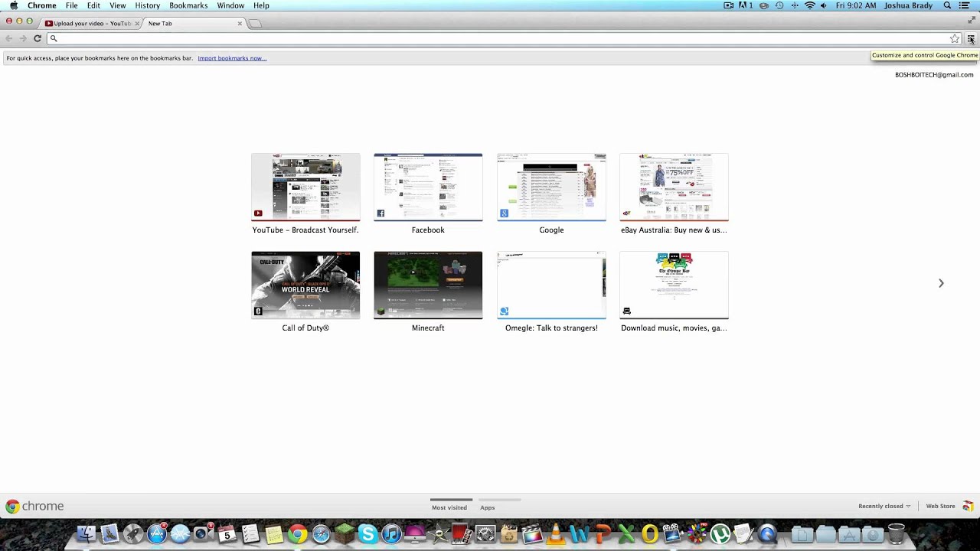Launch Minecraft grass block from the Dock
The width and height of the screenshot is (980, 551).
click(345, 533)
